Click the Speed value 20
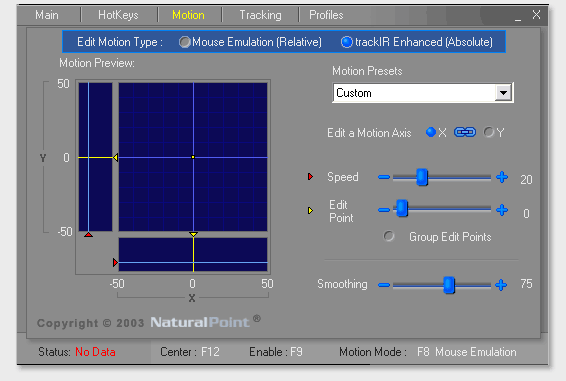This screenshot has height=381, width=566. pyautogui.click(x=526, y=179)
